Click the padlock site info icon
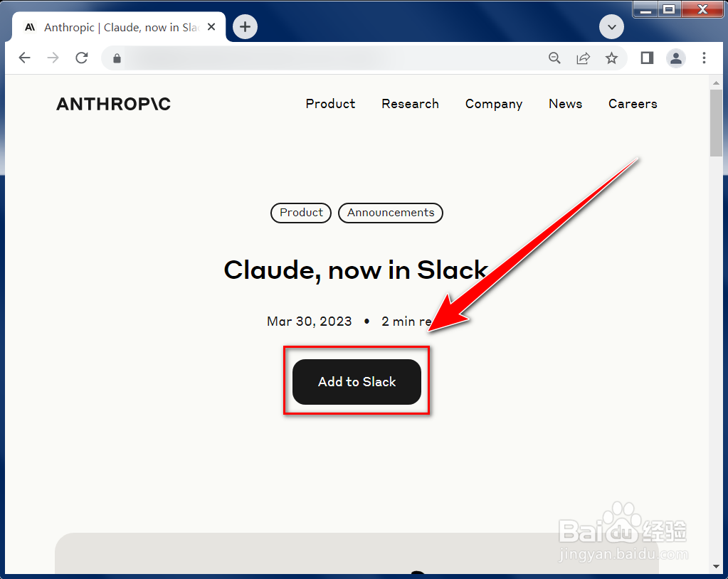The width and height of the screenshot is (728, 579). pos(117,58)
